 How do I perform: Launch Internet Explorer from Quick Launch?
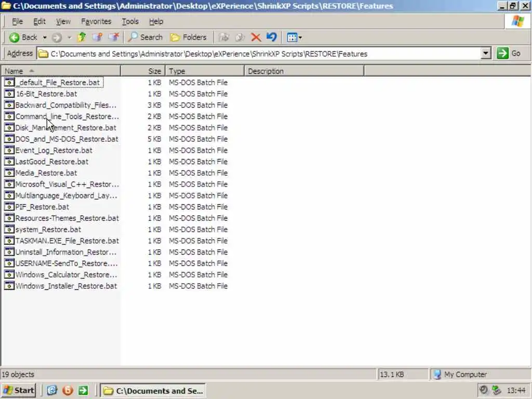click(52, 391)
